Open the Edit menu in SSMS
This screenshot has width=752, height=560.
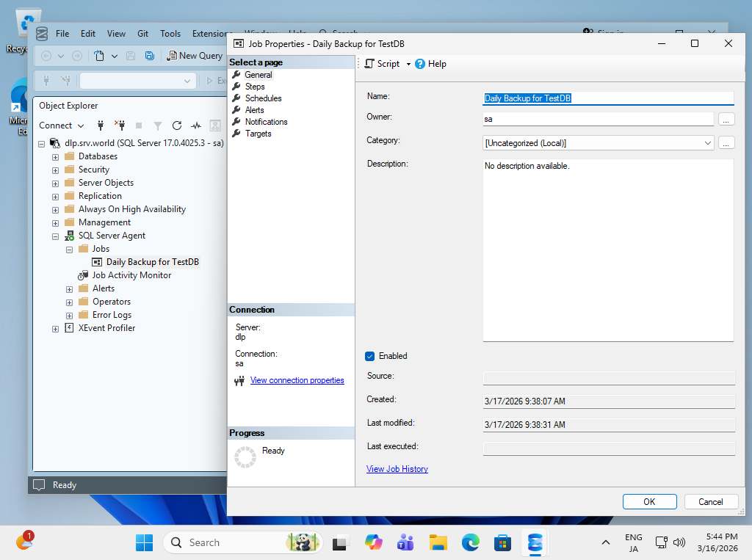88,34
